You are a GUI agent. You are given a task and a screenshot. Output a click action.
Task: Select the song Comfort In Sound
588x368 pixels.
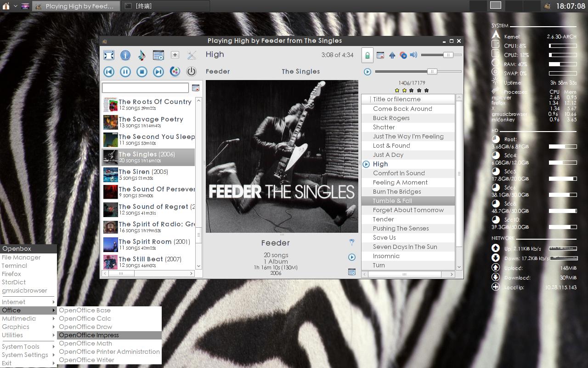[408, 173]
